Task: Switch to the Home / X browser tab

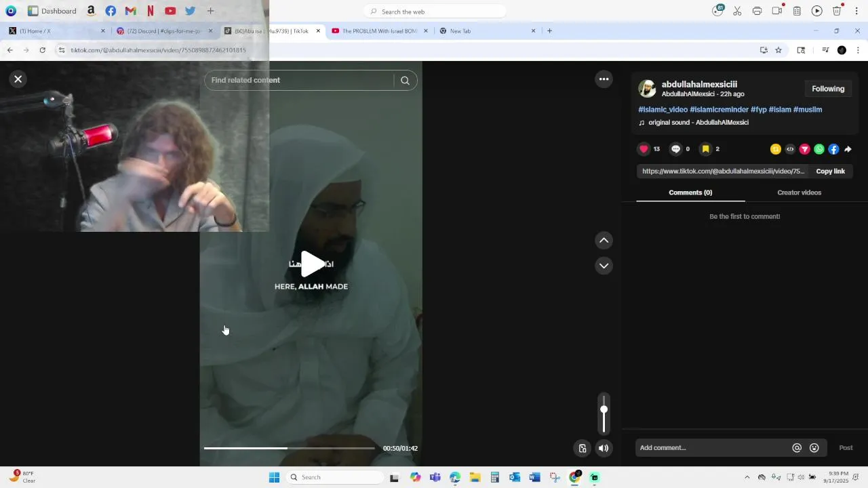Action: [56, 30]
